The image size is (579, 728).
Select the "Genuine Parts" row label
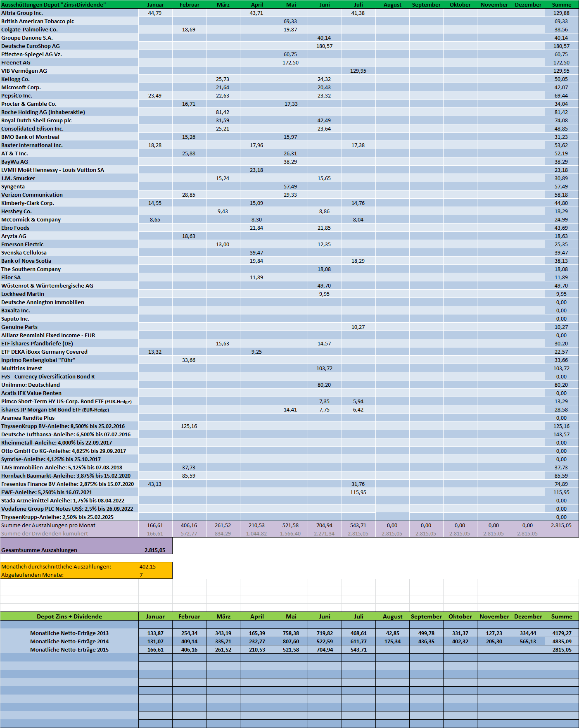(19, 327)
